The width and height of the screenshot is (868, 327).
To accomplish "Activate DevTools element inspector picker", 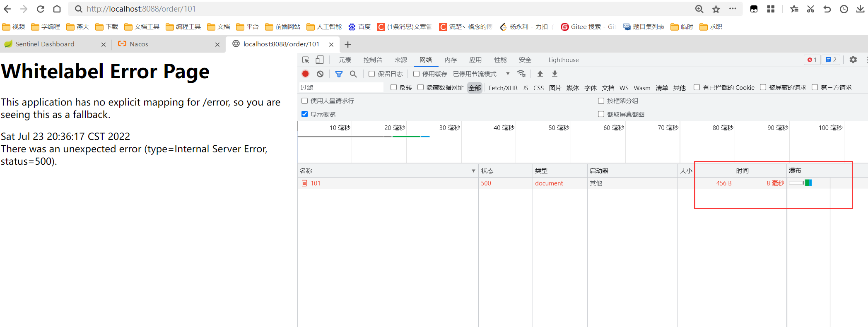I will (306, 60).
